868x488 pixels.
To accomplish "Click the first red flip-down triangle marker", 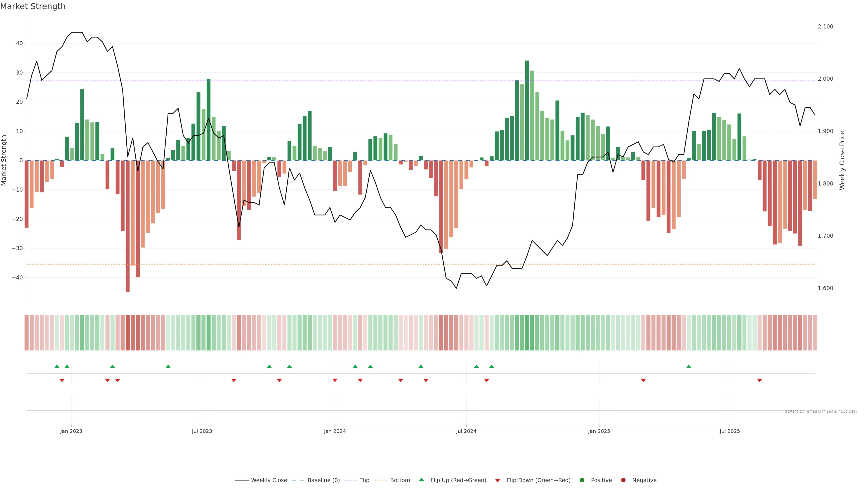I will (x=62, y=380).
